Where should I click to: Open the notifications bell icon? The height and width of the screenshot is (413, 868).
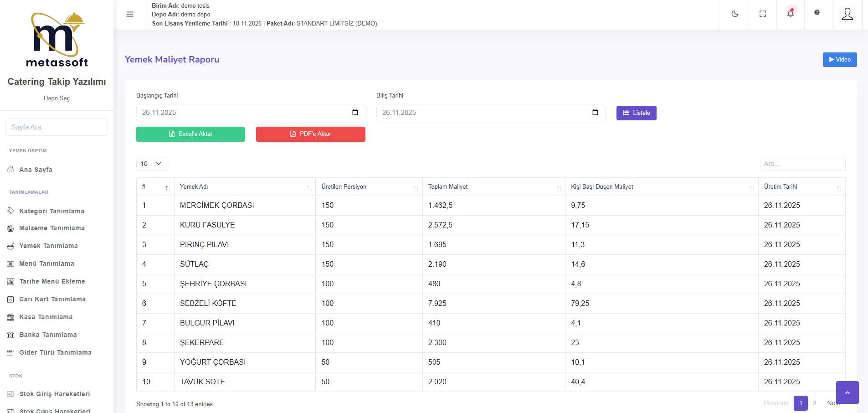791,14
